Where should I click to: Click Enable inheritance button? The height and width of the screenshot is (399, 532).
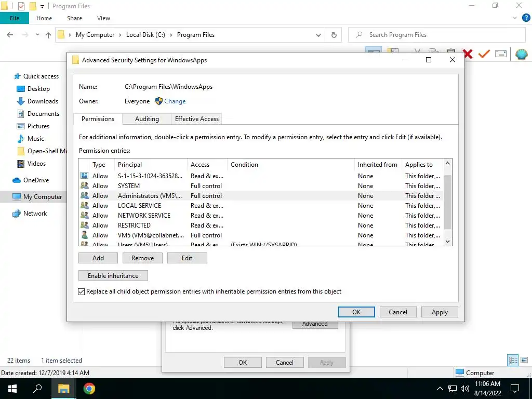[x=113, y=276]
